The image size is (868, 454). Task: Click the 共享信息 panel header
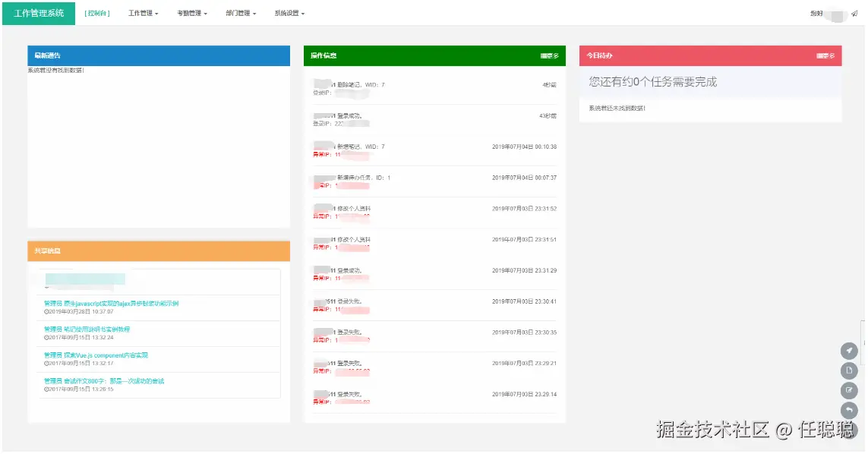pos(159,251)
